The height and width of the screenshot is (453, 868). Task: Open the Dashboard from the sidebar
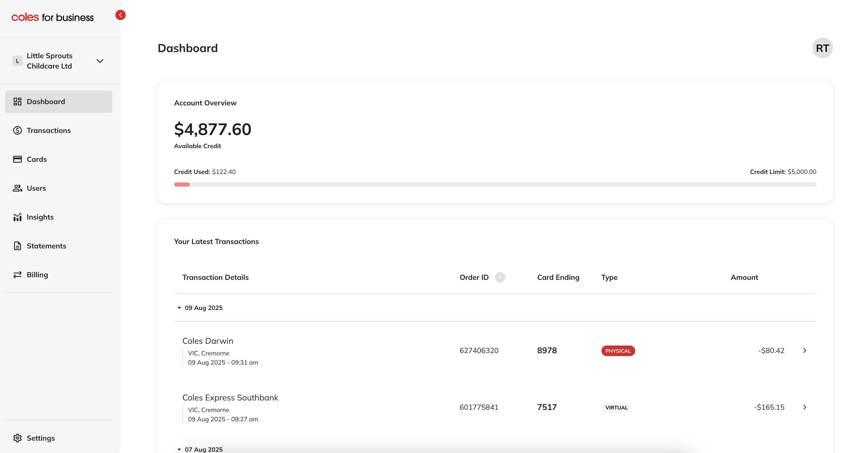click(46, 102)
